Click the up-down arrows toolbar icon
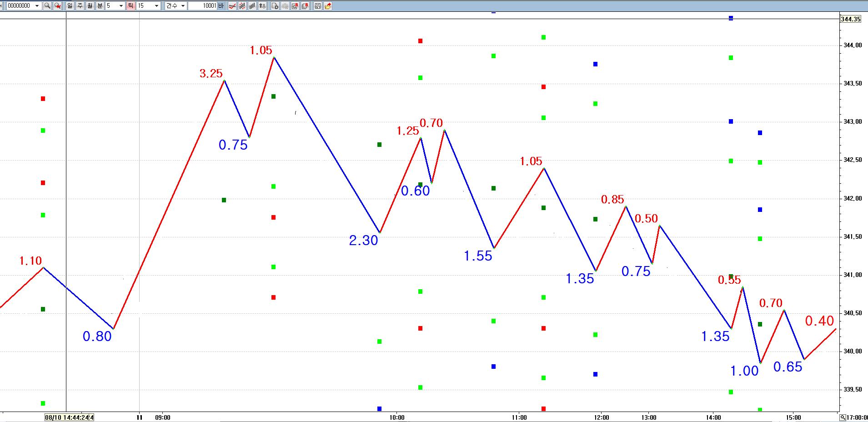Viewport: 868px width, 422px height. click(262, 6)
